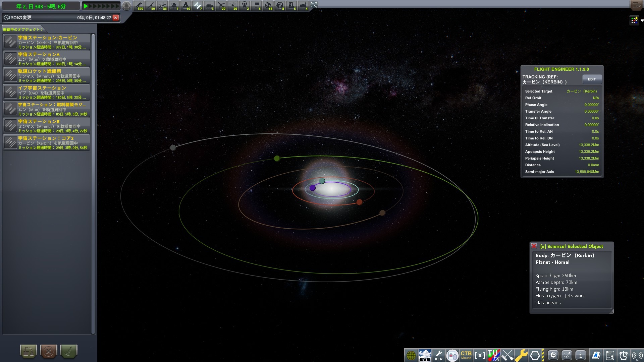Set time warp to the highest arrow
Image resolution: width=644 pixels, height=362 pixels.
pos(117,6)
